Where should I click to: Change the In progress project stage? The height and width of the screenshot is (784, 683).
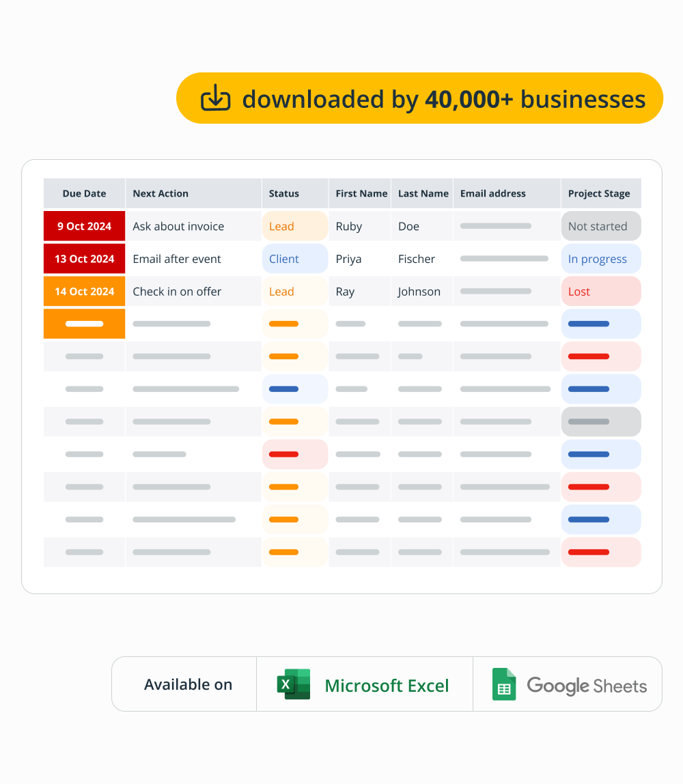coord(600,259)
